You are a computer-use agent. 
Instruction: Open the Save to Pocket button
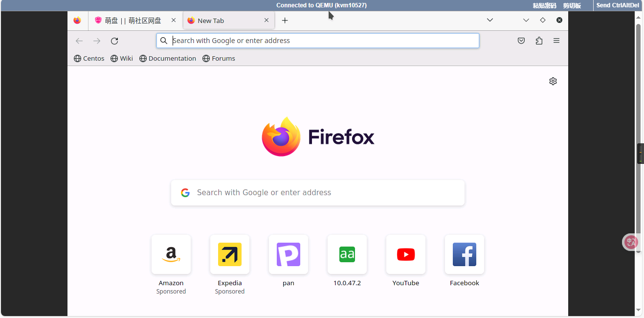tap(521, 41)
